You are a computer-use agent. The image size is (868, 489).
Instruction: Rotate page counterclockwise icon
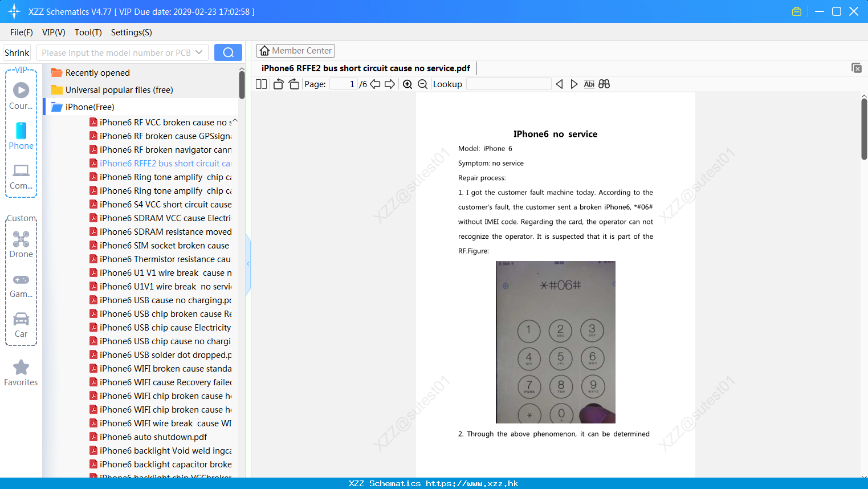(278, 84)
